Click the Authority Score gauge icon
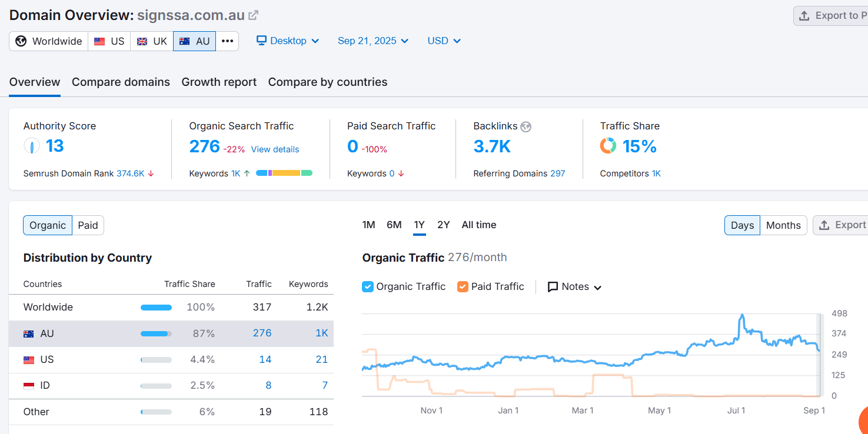Viewport: 868px width, 434px height. (32, 146)
